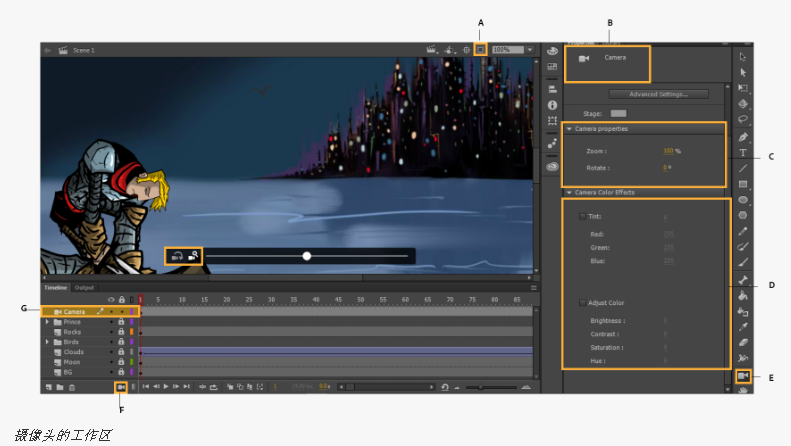Select the Rectangle tool
Viewport: 791px width, 446px height.
click(x=743, y=184)
